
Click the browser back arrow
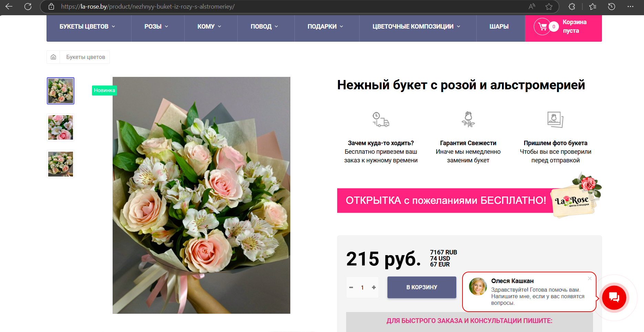click(x=9, y=7)
